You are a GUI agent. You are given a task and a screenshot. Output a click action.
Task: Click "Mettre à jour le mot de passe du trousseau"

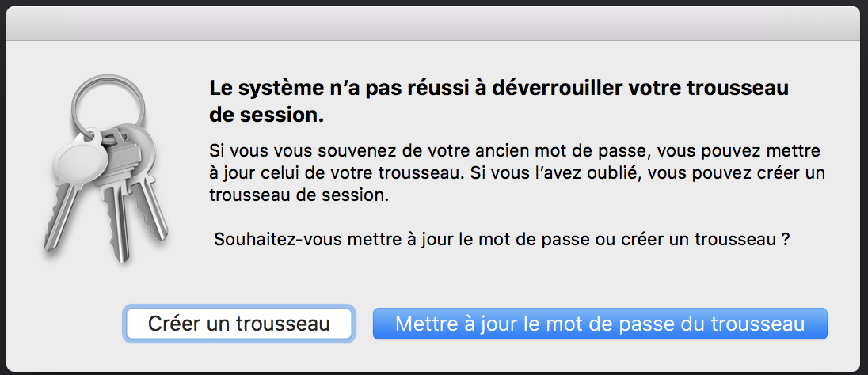[x=600, y=324]
